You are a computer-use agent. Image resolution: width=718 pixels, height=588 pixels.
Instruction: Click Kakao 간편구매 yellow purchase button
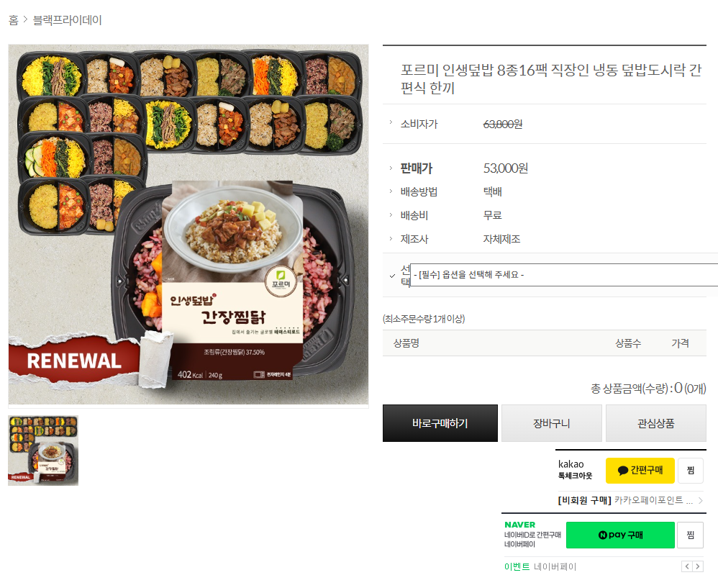(640, 470)
